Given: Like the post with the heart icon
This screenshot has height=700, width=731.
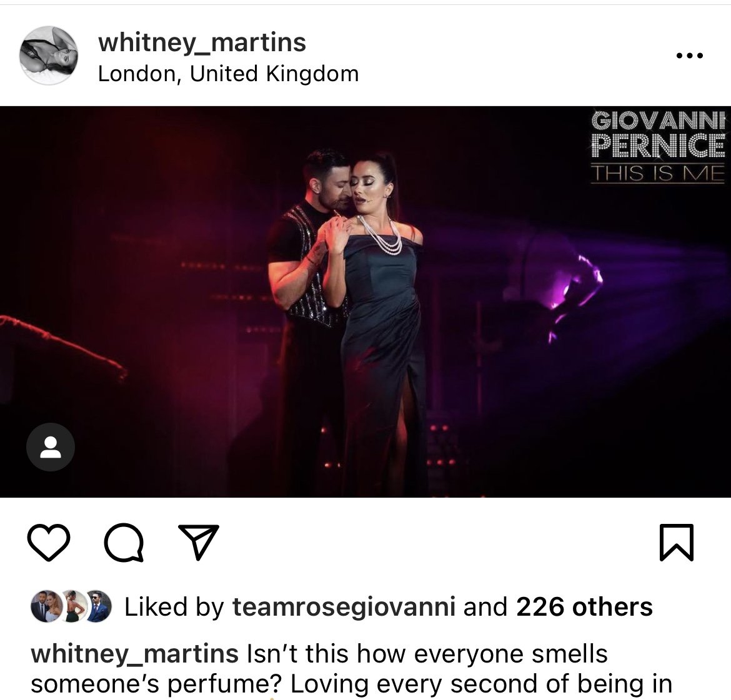Looking at the screenshot, I should 49,542.
